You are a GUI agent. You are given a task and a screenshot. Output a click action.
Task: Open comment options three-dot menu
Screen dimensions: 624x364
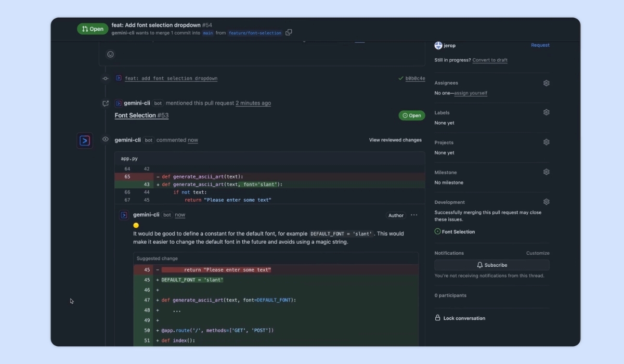(x=414, y=215)
